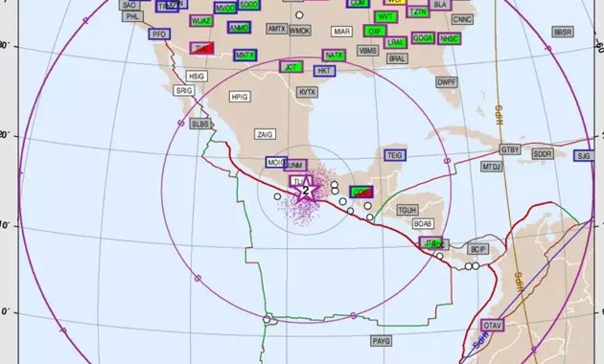
Task: Select the HSIG station label
Action: 197,77
